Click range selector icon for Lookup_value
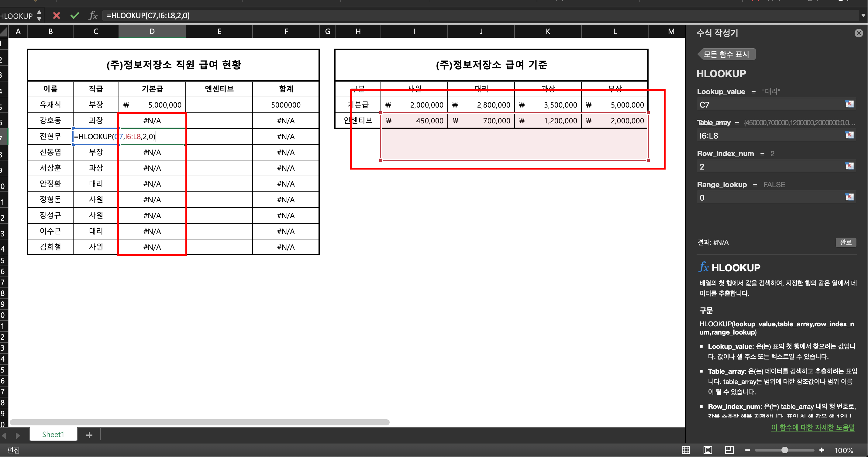 click(x=849, y=104)
